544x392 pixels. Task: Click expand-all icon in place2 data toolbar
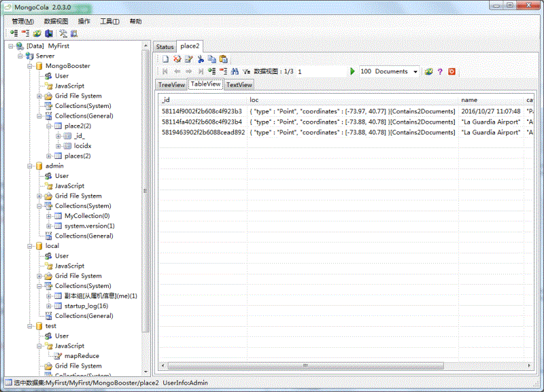click(x=212, y=71)
